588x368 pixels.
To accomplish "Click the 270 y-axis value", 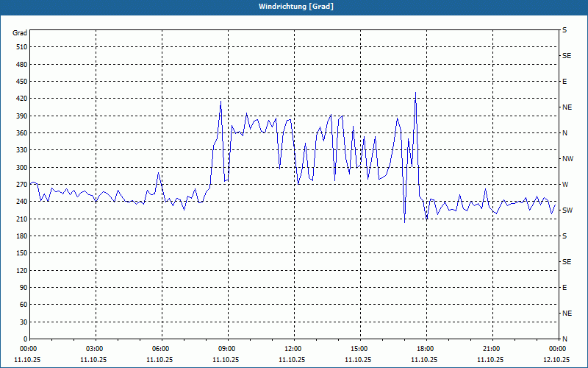I will (22, 185).
